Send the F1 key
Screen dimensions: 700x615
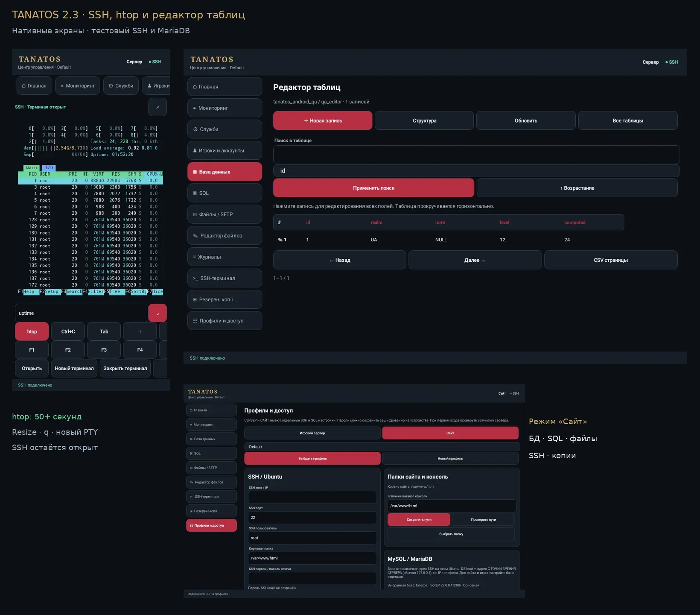tap(32, 350)
